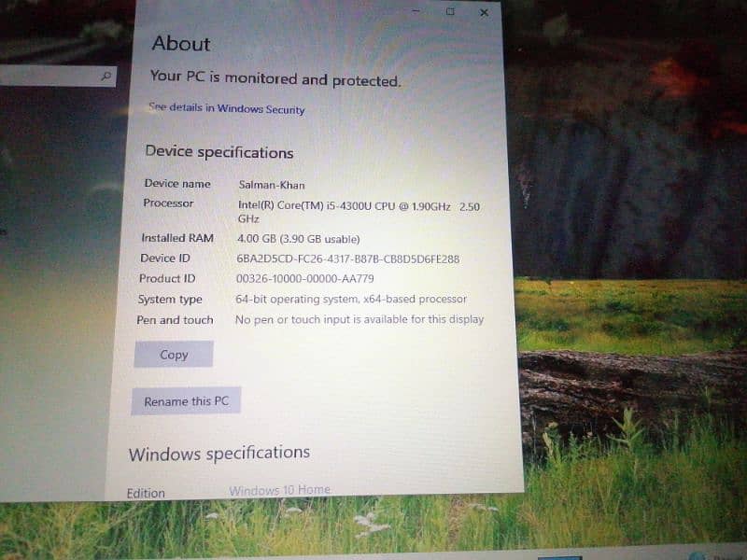Click the About page heading
This screenshot has height=560, width=747.
181,44
